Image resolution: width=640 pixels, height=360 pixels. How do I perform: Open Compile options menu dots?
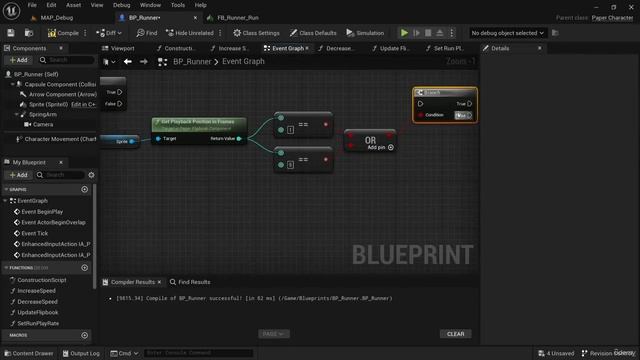85,33
